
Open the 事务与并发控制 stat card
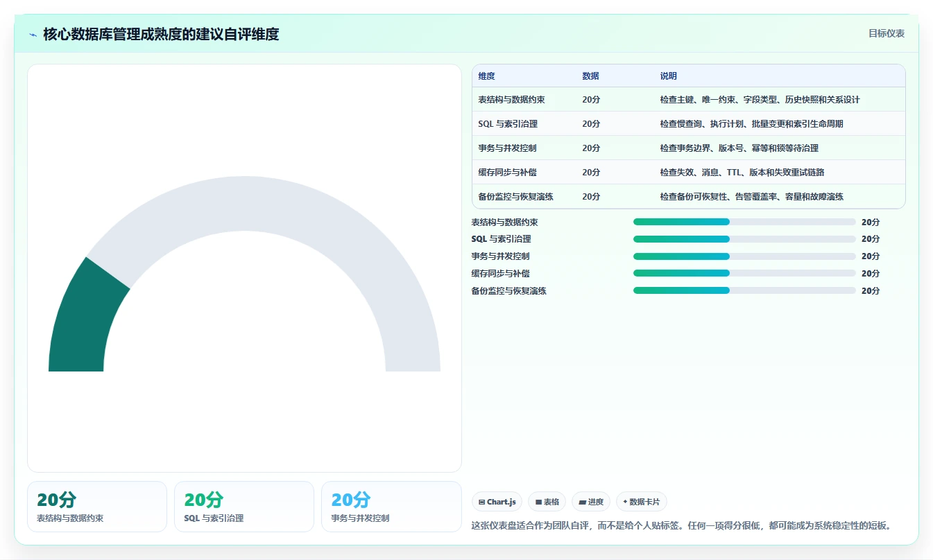[x=391, y=507]
